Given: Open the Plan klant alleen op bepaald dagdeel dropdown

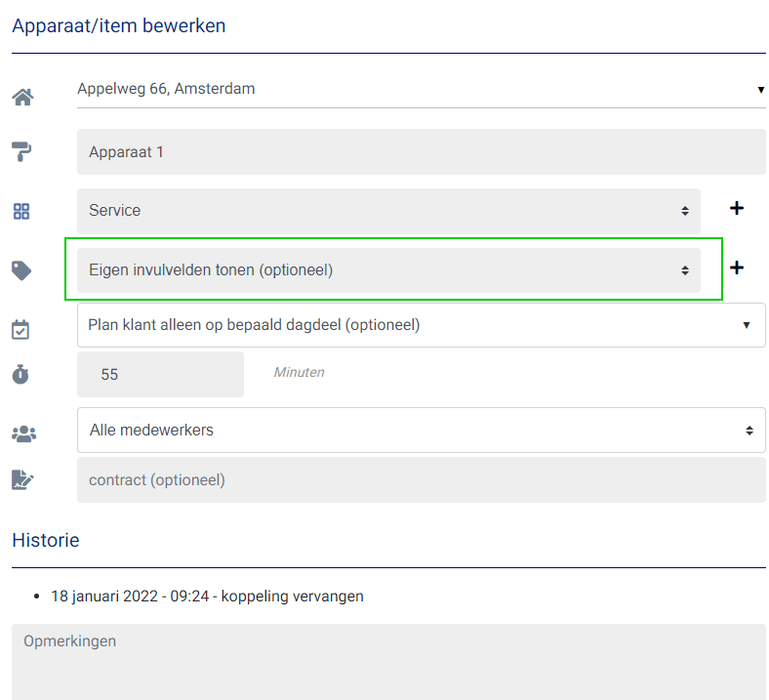Looking at the screenshot, I should click(x=421, y=325).
